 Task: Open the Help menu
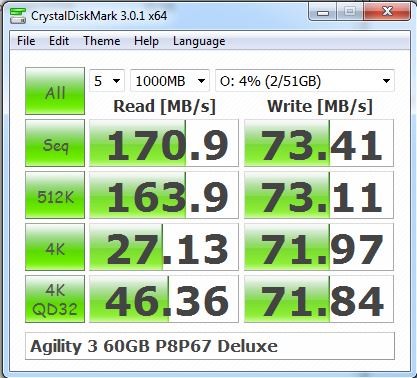coord(146,41)
